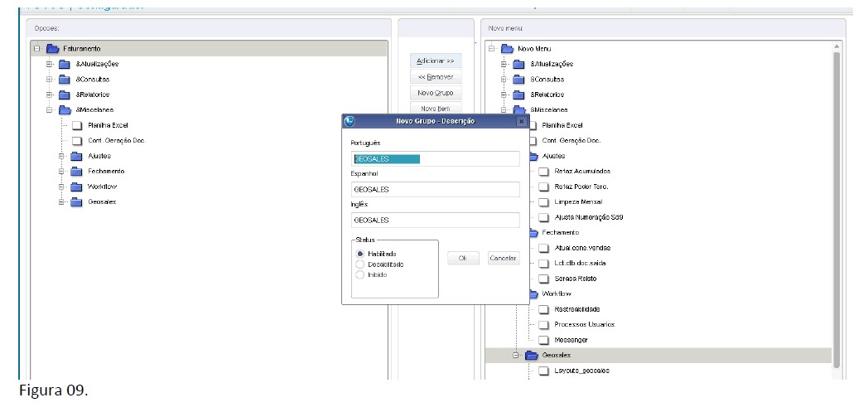Select the Fechamento label in Novo menu panel
Viewport: 868px width, 417px height.
pos(561,233)
